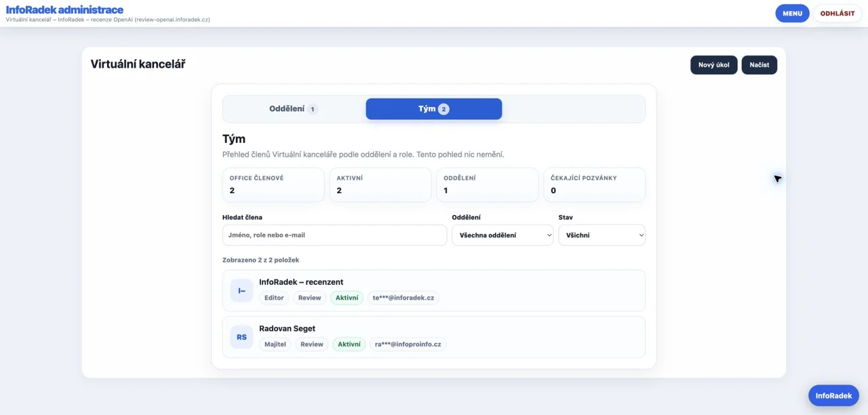Viewport: 868px width, 415px height.
Task: Click the ra***@infoproinfo.cz email badge
Action: pyautogui.click(x=408, y=344)
